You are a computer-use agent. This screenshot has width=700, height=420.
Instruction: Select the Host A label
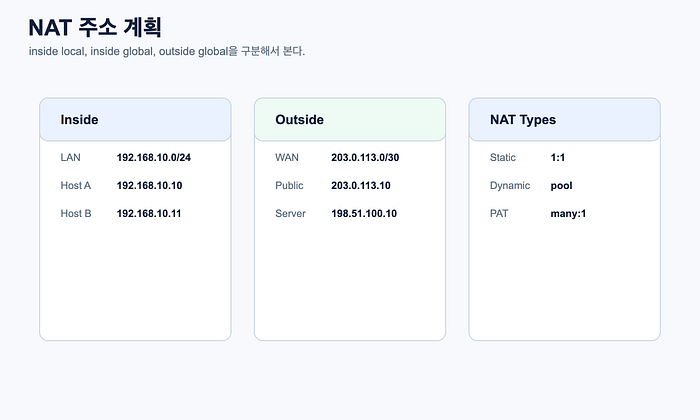(x=75, y=186)
